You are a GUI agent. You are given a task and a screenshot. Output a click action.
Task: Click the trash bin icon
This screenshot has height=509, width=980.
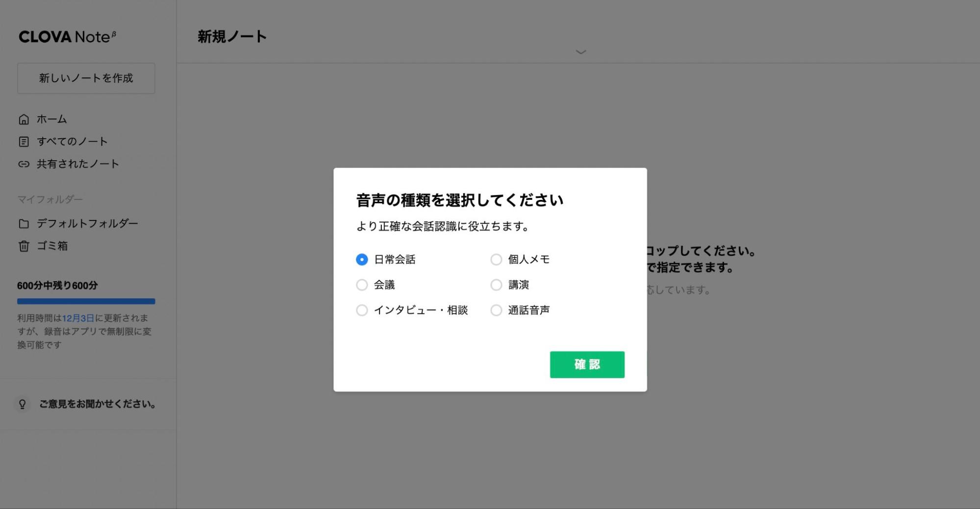(x=24, y=246)
